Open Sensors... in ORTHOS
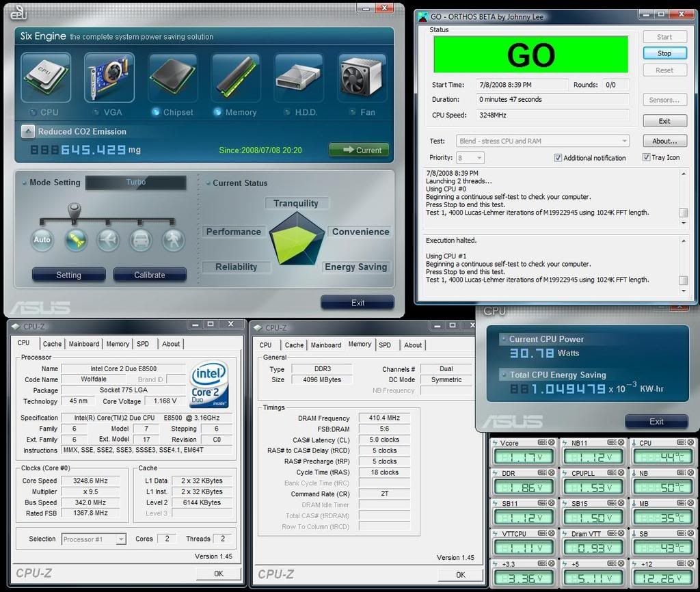700x592 pixels. tap(664, 100)
